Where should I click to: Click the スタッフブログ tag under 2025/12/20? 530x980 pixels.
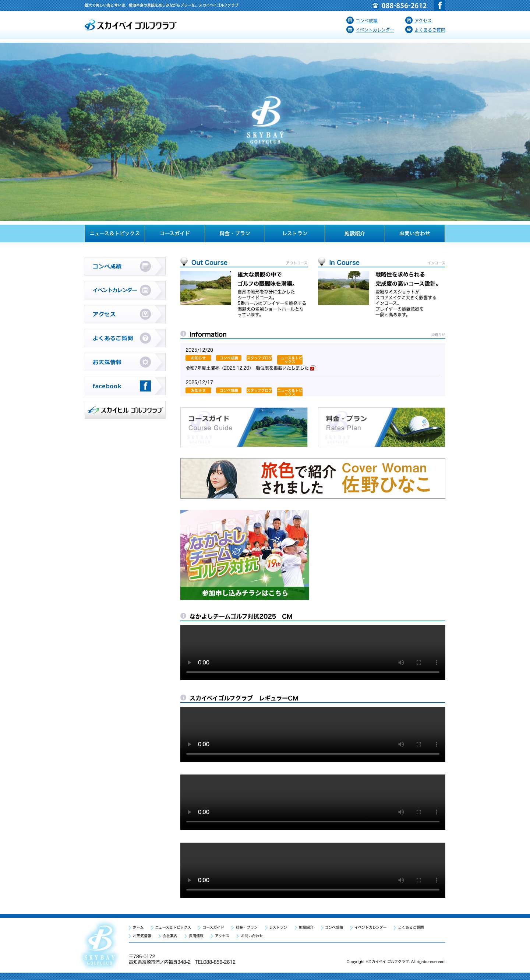point(259,358)
